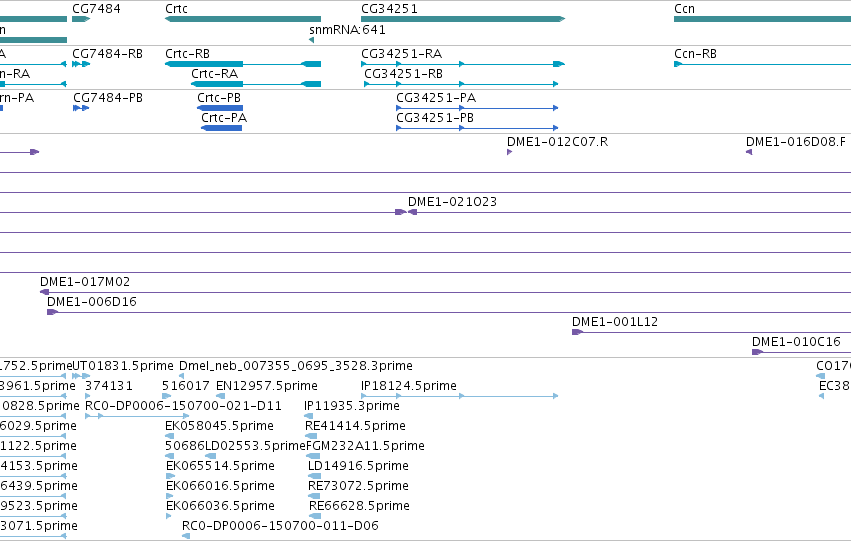
Task: Select the Crtc-RA transcript
Action: [x=256, y=84]
